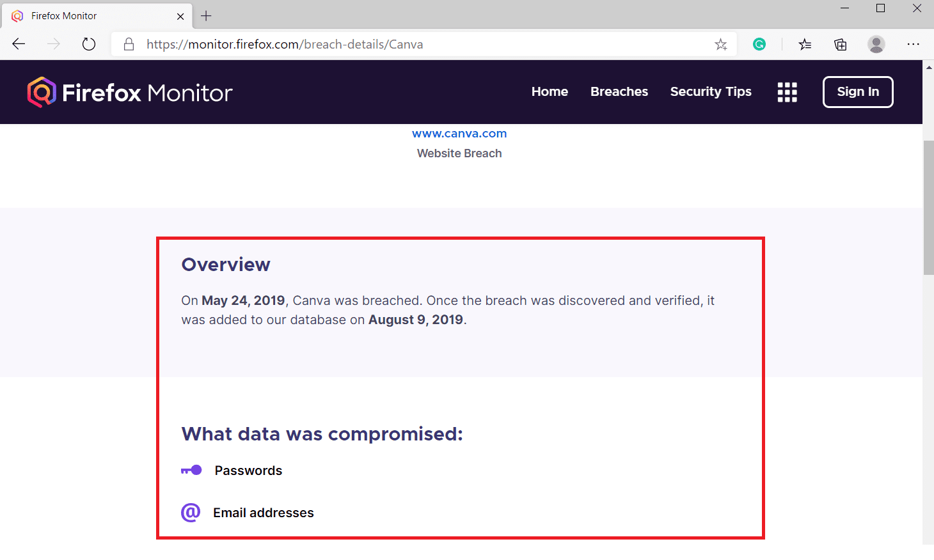Click the favorites list icon in the toolbar
The image size is (934, 560).
(805, 44)
